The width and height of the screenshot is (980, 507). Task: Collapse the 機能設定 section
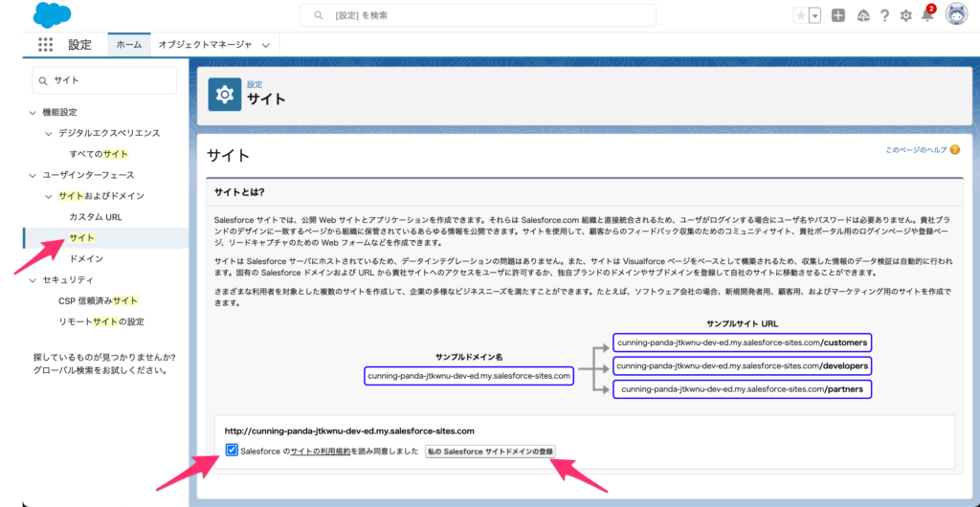coord(33,112)
